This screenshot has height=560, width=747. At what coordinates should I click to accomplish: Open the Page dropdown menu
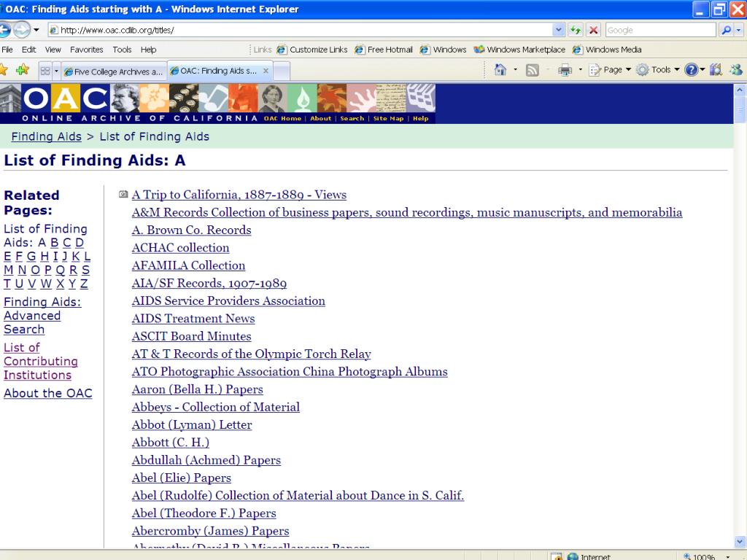tap(611, 69)
